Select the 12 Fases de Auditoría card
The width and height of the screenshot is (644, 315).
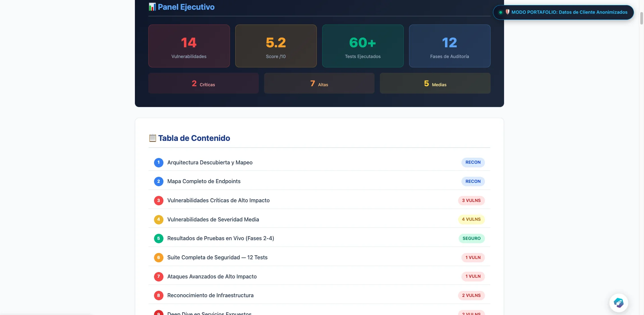click(450, 46)
